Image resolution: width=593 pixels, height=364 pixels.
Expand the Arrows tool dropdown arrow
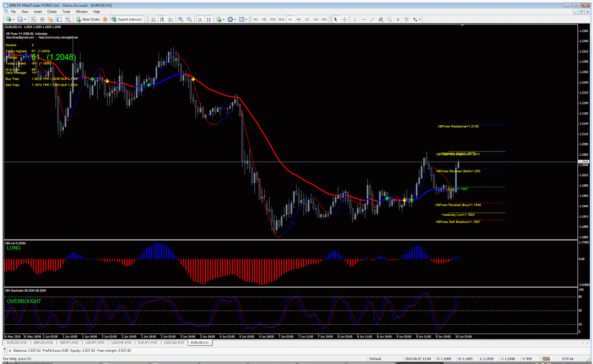(420, 20)
